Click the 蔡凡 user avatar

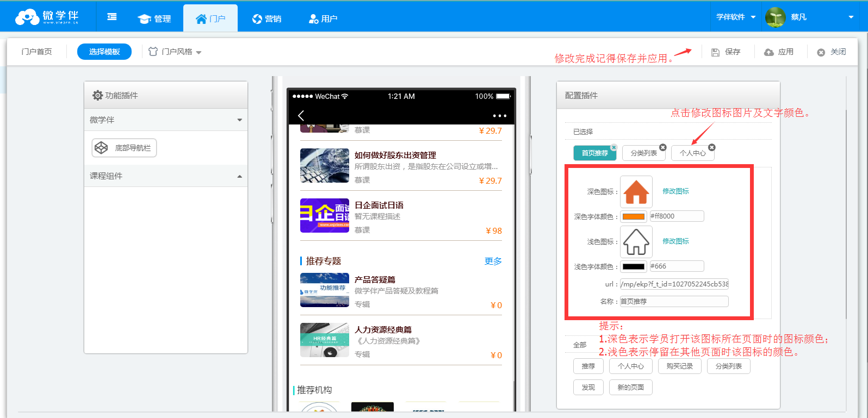coord(775,17)
